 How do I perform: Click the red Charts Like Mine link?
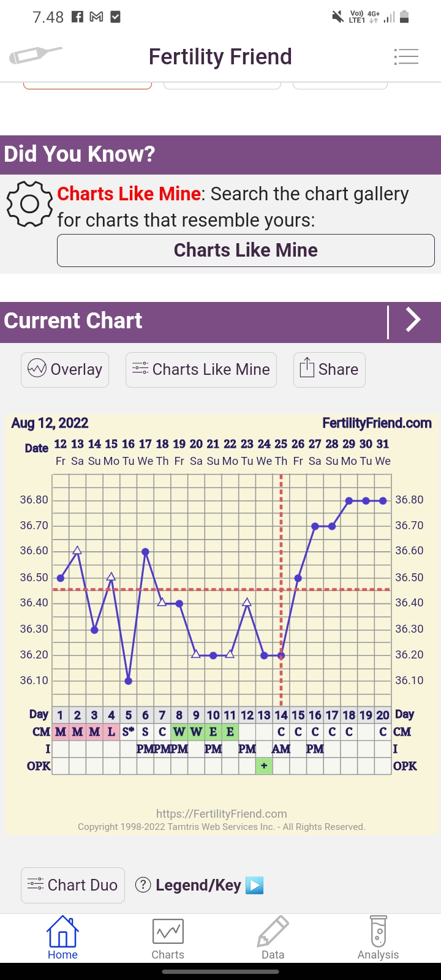[x=129, y=194]
